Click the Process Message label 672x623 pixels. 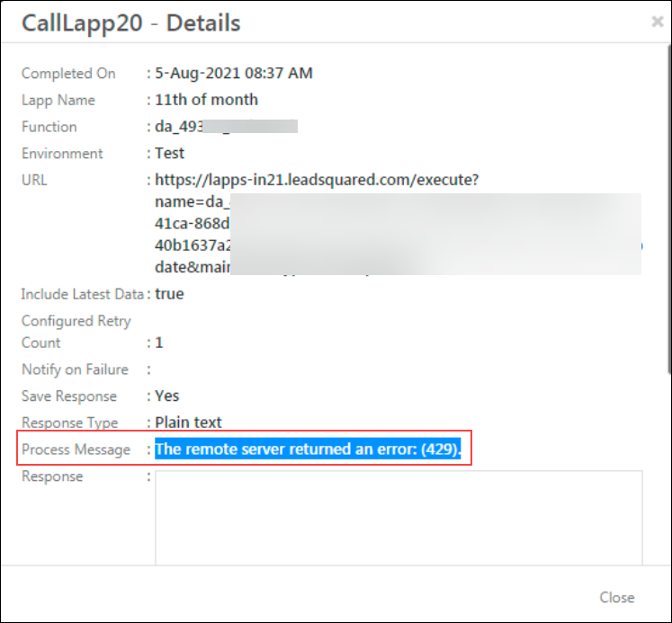point(76,449)
